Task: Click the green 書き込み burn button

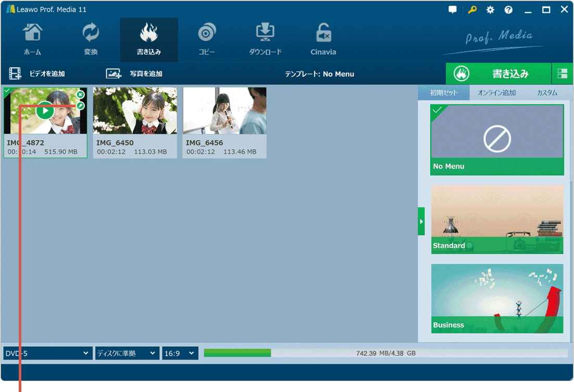Action: coord(498,74)
